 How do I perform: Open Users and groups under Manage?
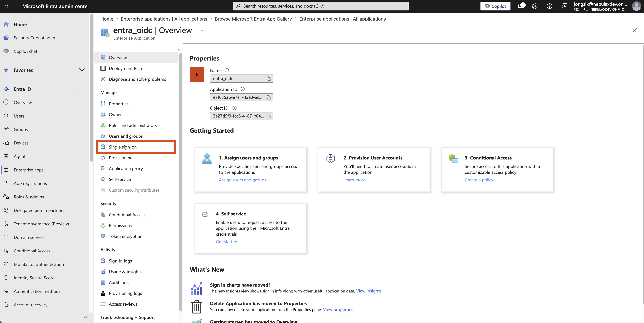point(125,136)
